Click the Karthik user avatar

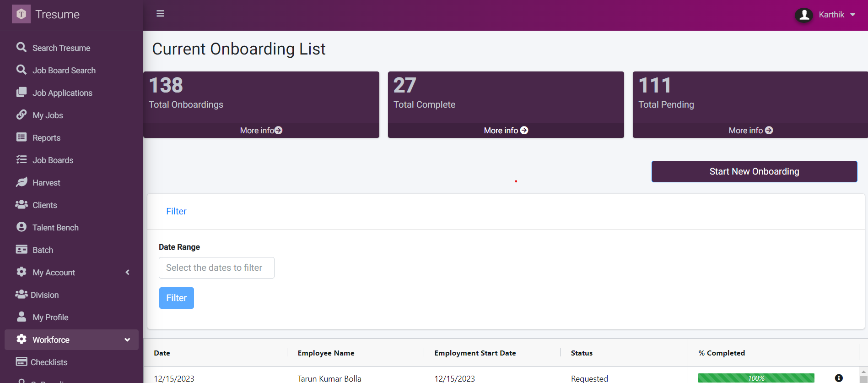[x=804, y=15]
